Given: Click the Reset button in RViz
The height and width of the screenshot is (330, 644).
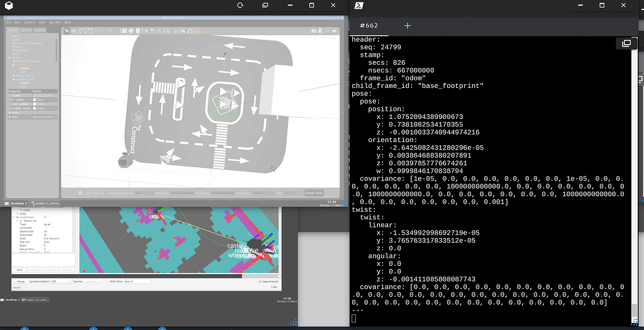Looking at the screenshot, I should coord(17,287).
